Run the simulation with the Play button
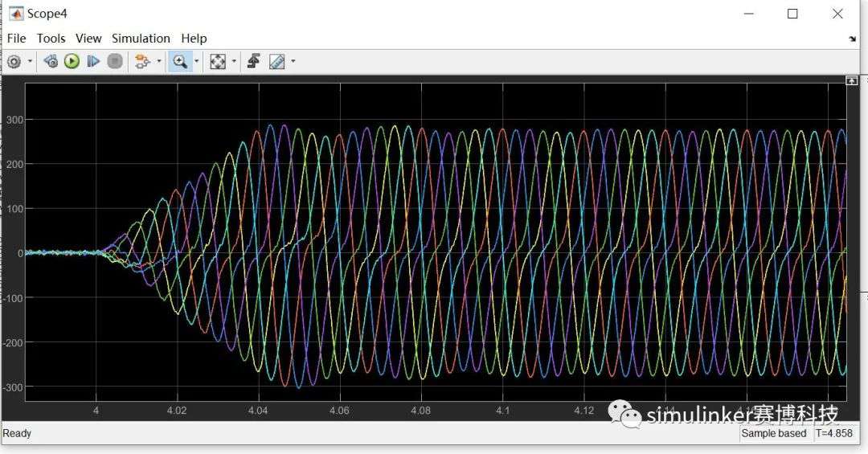This screenshot has height=454, width=868. click(x=72, y=61)
